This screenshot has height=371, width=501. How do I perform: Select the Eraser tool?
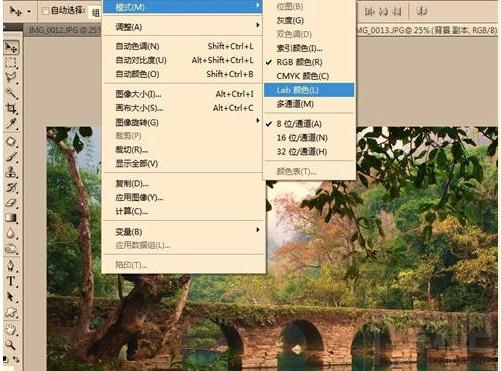coord(11,202)
